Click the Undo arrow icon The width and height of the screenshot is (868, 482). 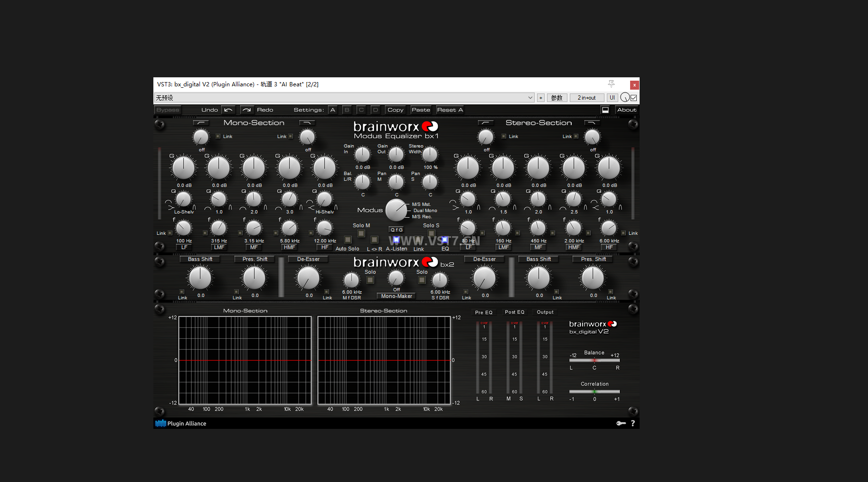[x=228, y=110]
